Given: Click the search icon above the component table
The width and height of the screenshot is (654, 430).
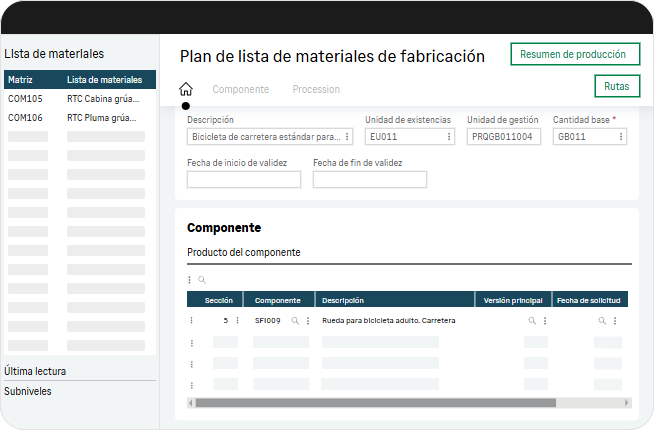Looking at the screenshot, I should tap(201, 280).
